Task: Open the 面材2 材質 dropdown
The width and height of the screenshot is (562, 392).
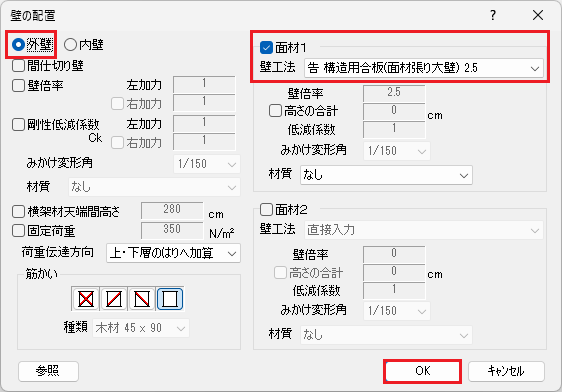Action: tap(386, 335)
